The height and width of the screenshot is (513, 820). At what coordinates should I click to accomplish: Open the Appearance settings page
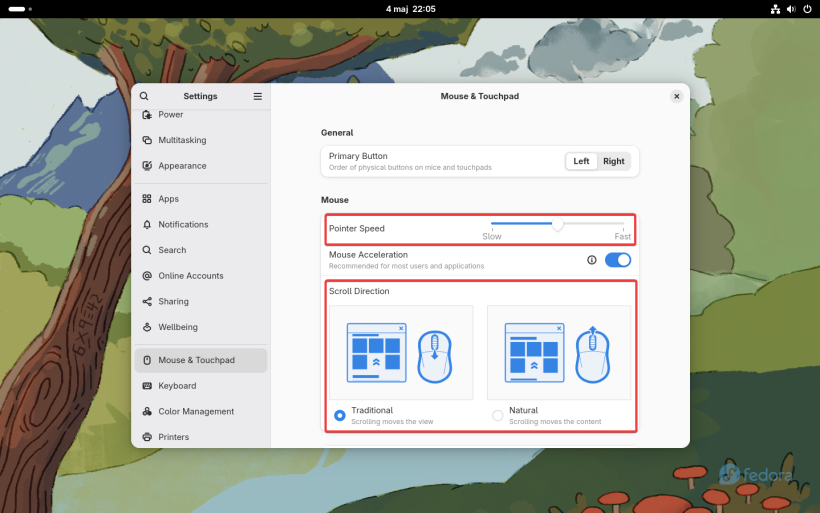(x=201, y=166)
